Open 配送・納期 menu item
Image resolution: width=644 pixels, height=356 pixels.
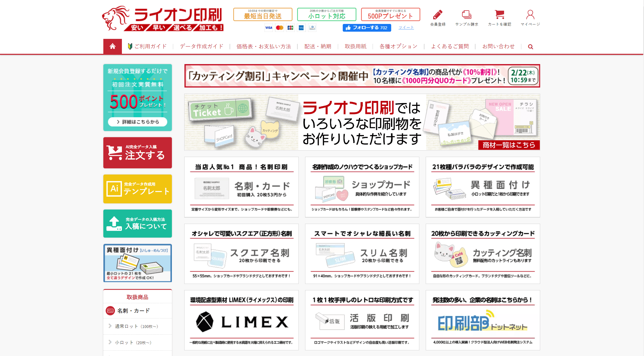coord(318,47)
